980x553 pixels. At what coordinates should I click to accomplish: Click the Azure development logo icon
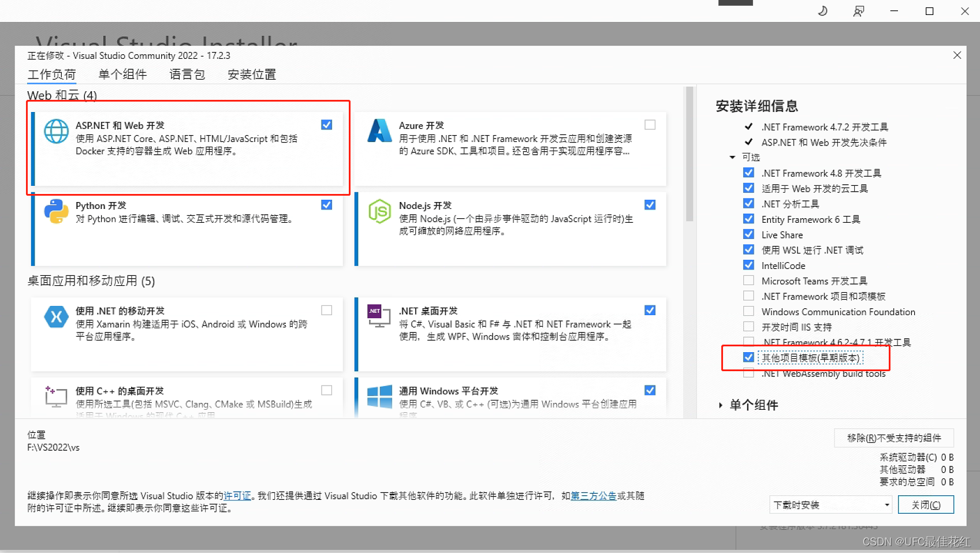coord(379,131)
